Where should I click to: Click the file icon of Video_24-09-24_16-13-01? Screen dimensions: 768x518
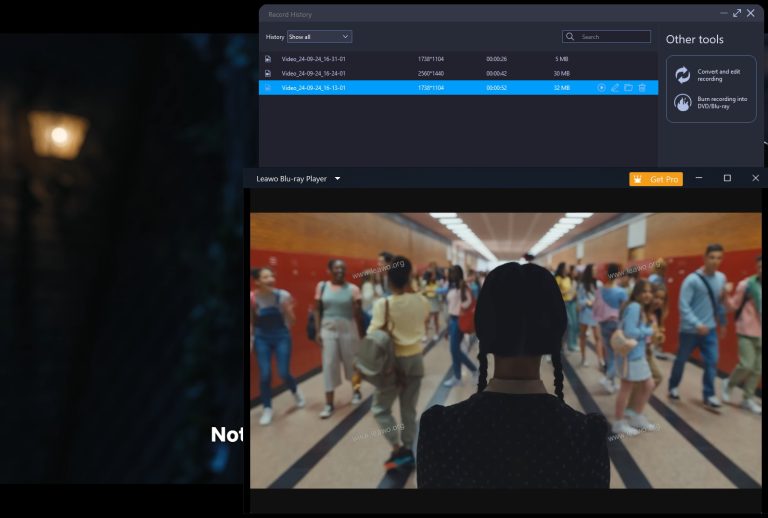point(268,88)
